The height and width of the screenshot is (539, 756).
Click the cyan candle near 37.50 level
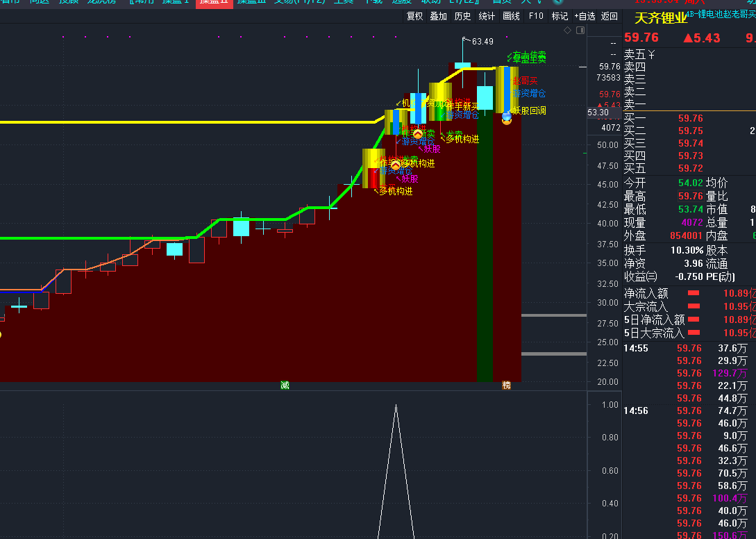point(174,249)
